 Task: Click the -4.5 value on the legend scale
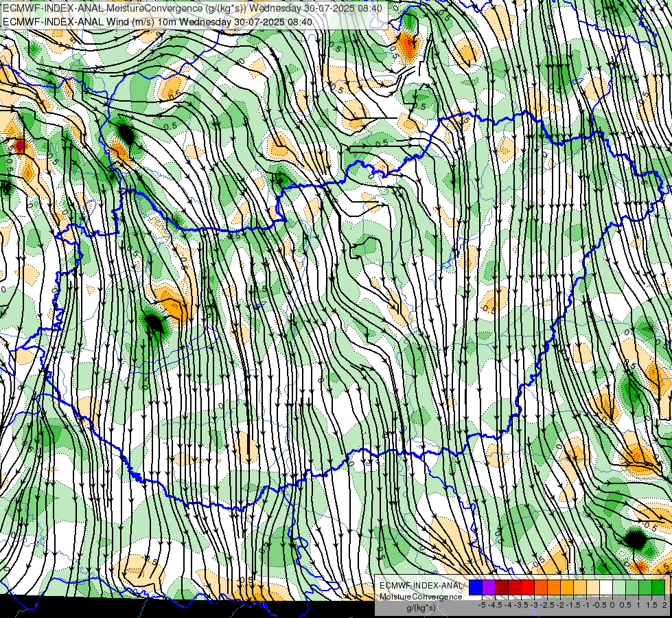tap(495, 605)
